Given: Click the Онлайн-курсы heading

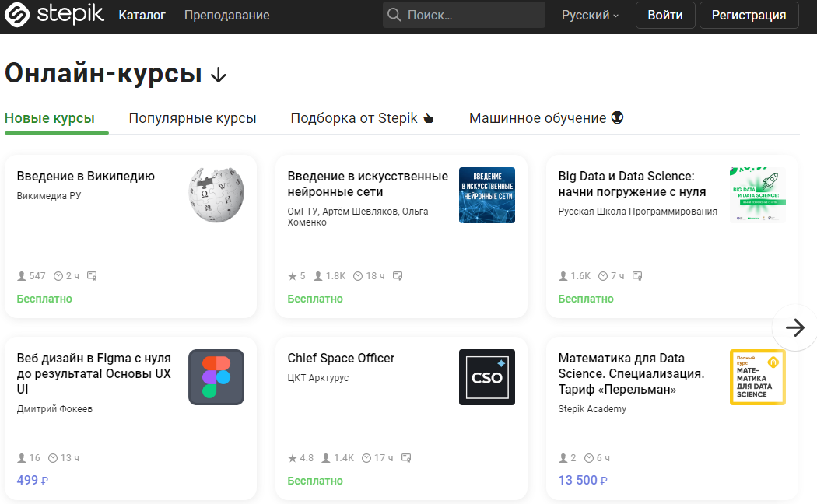Looking at the screenshot, I should [103, 73].
